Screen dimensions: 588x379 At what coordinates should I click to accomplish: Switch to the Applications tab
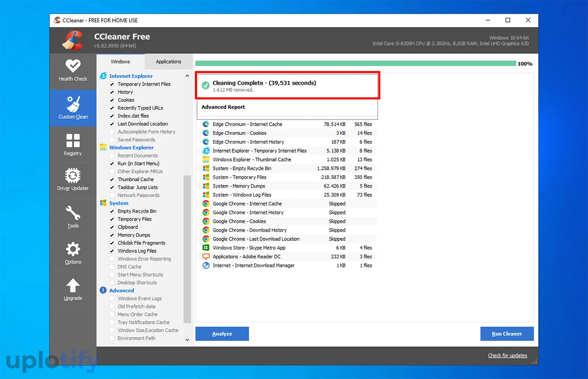click(x=169, y=61)
